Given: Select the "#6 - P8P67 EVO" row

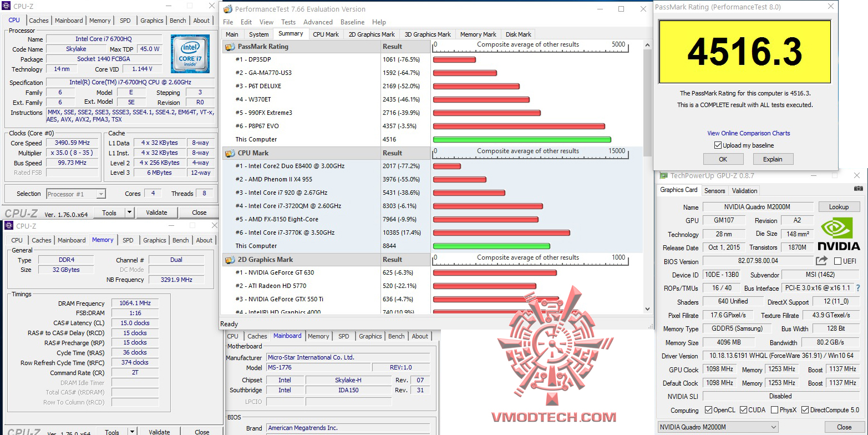Looking at the screenshot, I should [x=327, y=126].
